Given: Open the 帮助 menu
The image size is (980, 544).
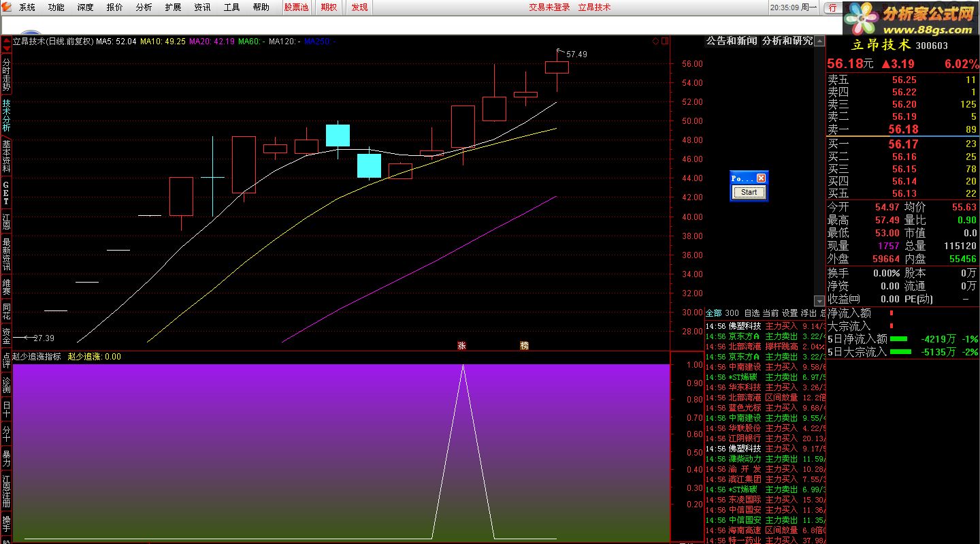Looking at the screenshot, I should [261, 7].
